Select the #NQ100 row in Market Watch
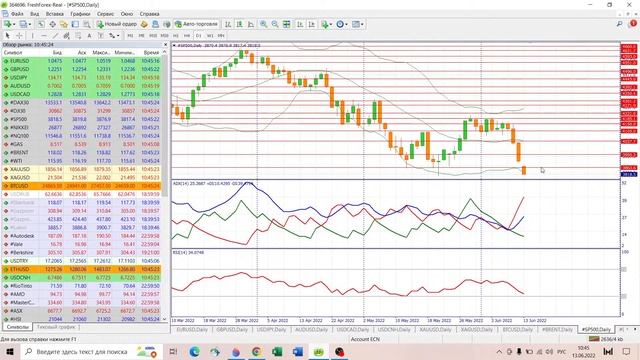Screen dimensions: 640x360 click(x=81, y=136)
